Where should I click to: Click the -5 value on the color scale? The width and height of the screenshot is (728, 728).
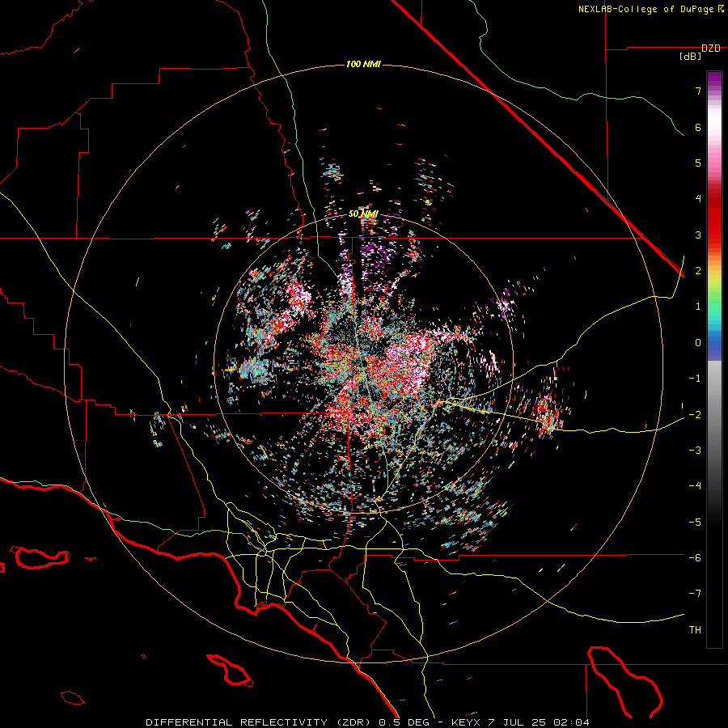[x=695, y=523]
